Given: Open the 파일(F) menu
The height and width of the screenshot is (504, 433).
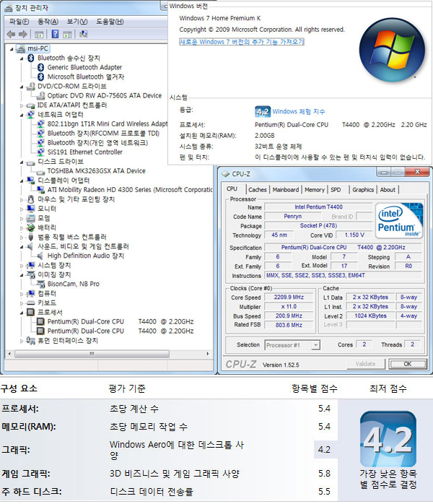Looking at the screenshot, I should point(19,22).
